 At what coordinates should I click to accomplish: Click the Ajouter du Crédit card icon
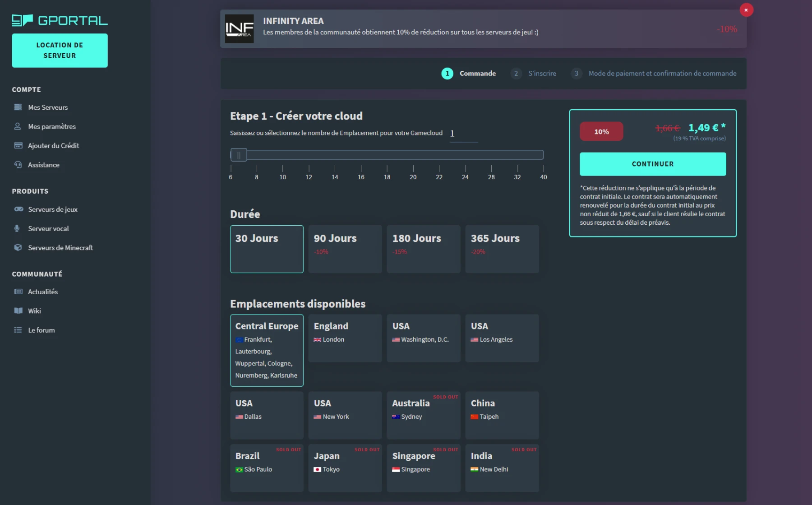[18, 146]
